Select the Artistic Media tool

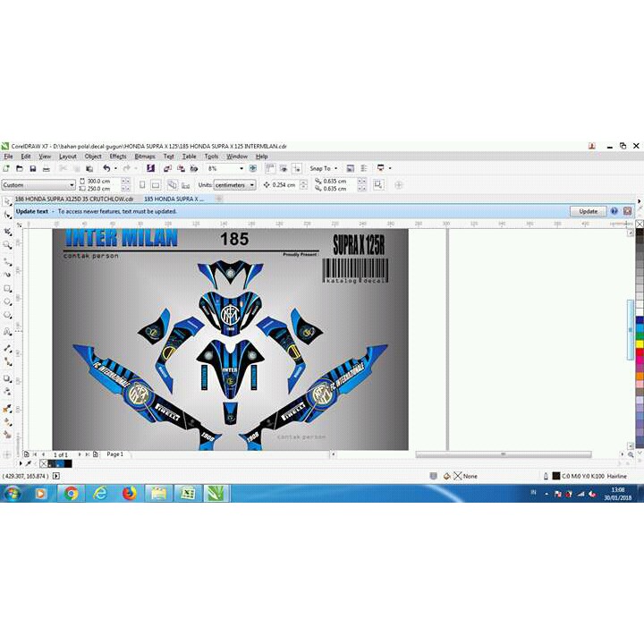click(x=7, y=275)
